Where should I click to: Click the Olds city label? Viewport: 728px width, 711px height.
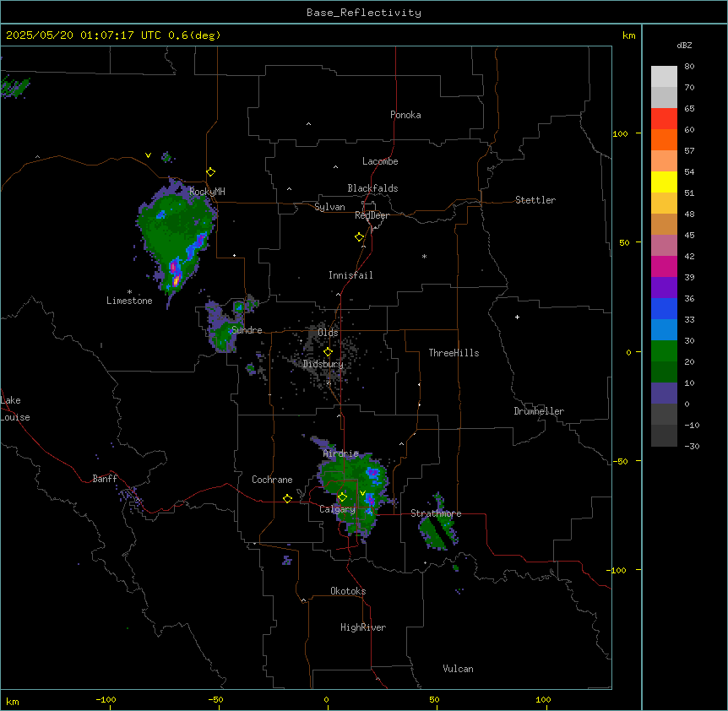328,333
